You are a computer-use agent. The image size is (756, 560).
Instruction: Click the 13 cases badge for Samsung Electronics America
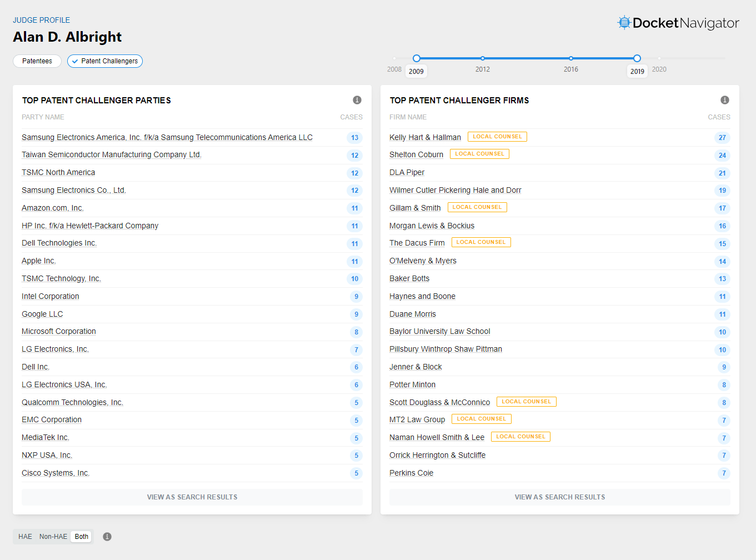354,138
